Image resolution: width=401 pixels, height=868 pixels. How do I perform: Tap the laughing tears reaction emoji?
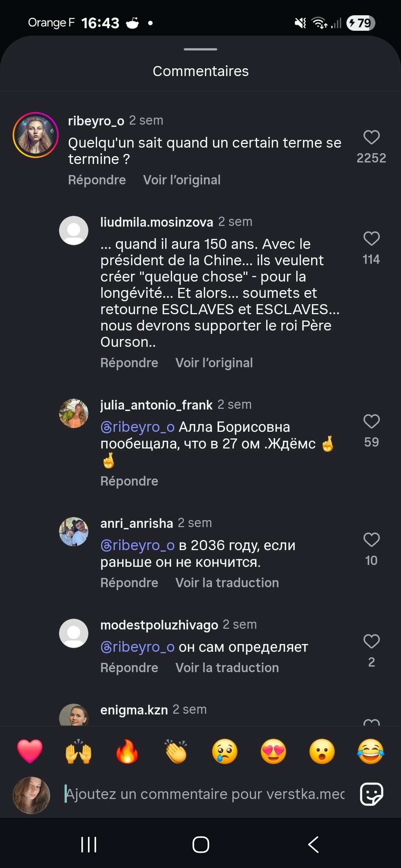pyautogui.click(x=371, y=752)
